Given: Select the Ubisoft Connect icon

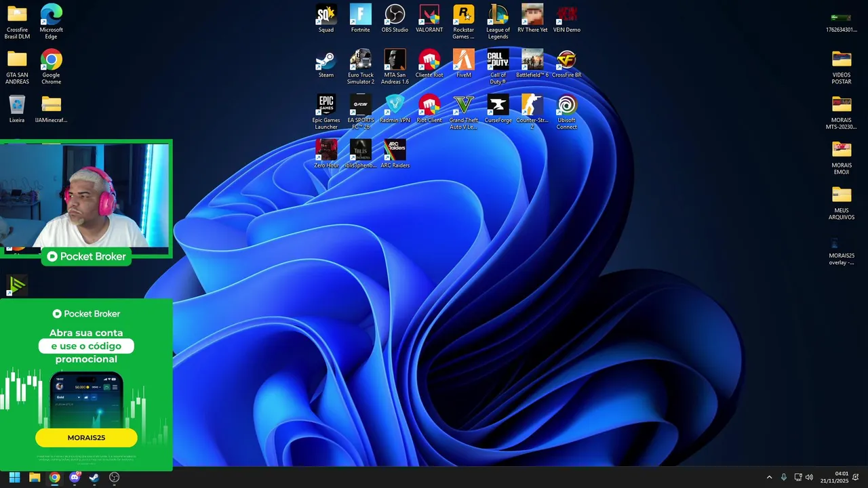Looking at the screenshot, I should point(567,113).
